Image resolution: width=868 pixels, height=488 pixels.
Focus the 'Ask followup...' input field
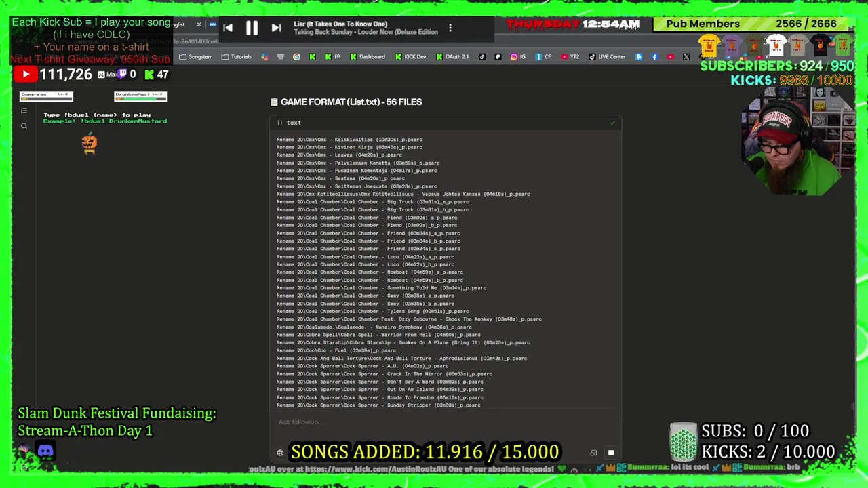pos(434,422)
